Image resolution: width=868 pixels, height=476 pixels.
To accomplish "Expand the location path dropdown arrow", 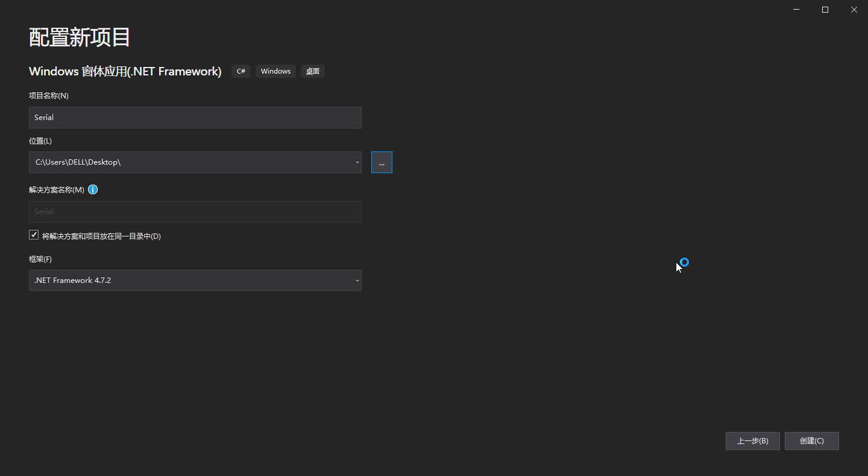I will [357, 162].
